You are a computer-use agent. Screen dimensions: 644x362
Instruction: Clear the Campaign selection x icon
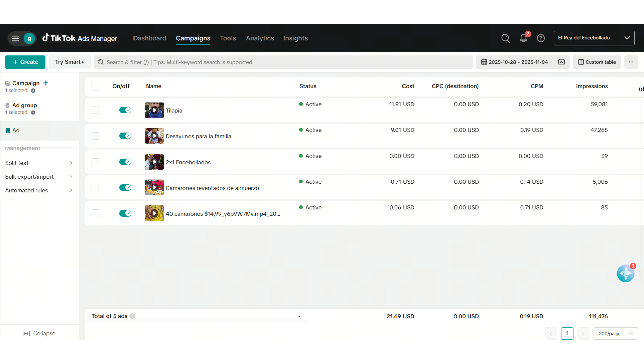pos(33,91)
